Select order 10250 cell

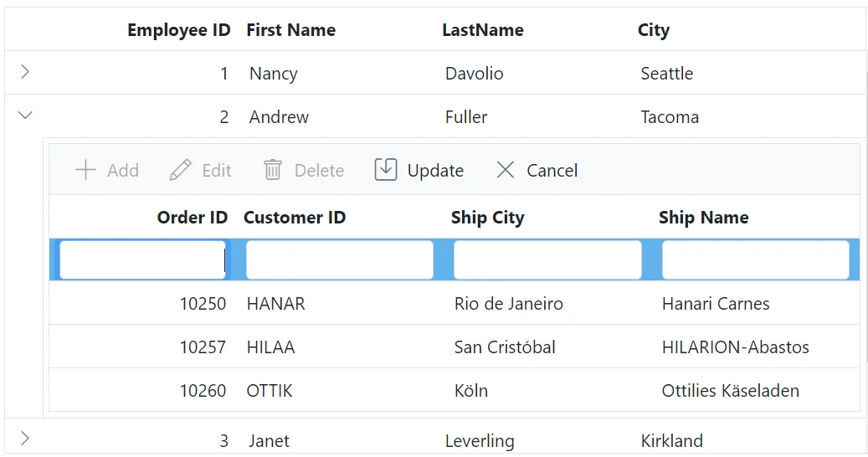(203, 304)
